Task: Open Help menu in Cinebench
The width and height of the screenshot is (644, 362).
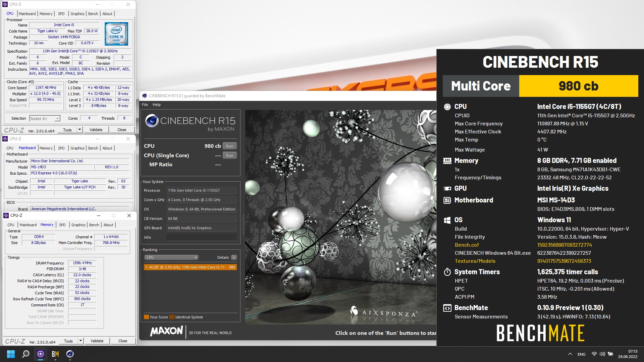Action: click(x=157, y=105)
